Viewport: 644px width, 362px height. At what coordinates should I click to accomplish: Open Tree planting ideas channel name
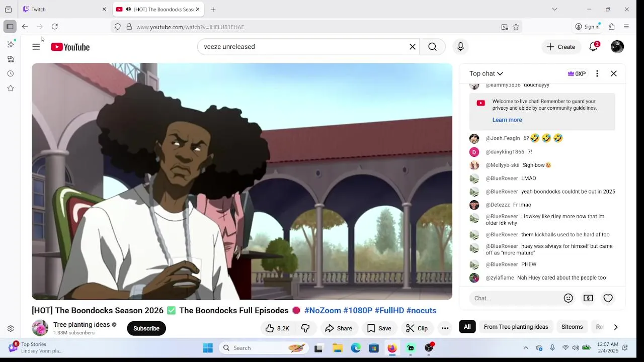82,325
